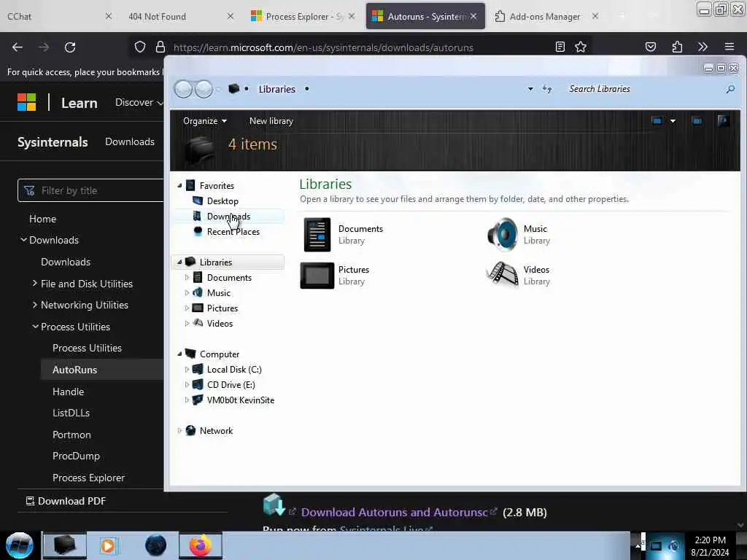747x560 pixels.
Task: Open the Firefox extensions puzzle icon
Action: (677, 47)
